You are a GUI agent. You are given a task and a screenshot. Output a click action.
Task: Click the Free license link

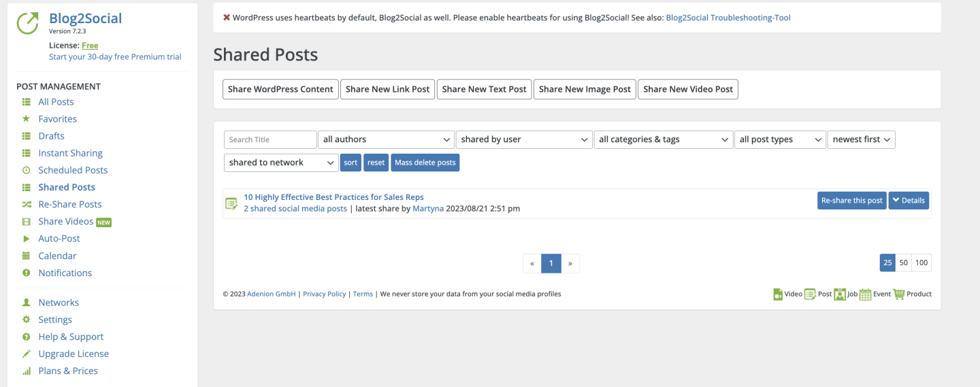click(x=90, y=46)
